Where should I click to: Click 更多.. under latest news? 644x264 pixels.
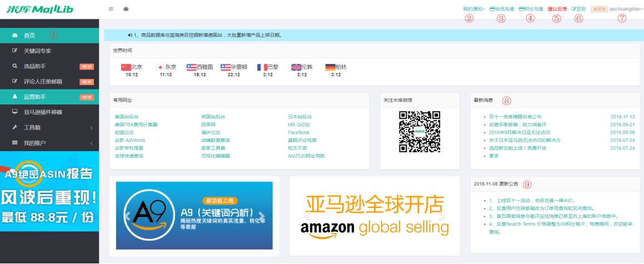pyautogui.click(x=495, y=156)
